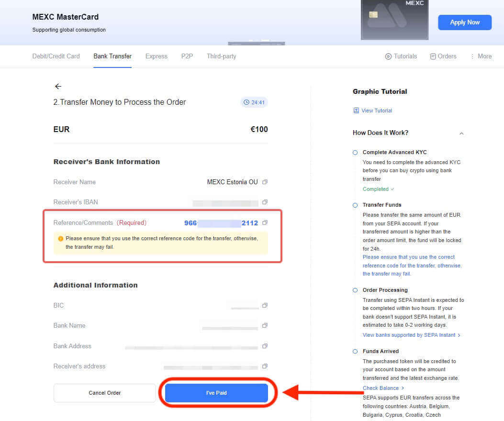Switch to the Express tab
504x421 pixels.
156,56
